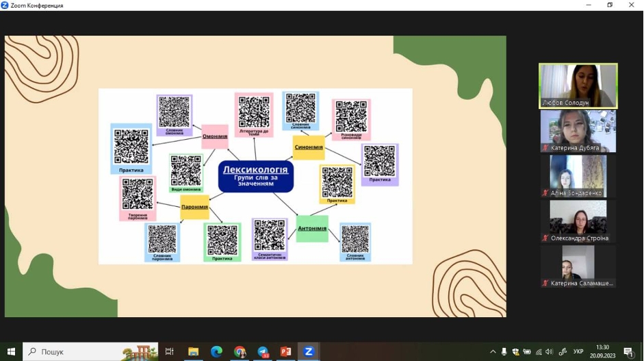Click the muted microphone icon on Аліна Бондаренко
The image size is (644, 361).
pyautogui.click(x=545, y=193)
